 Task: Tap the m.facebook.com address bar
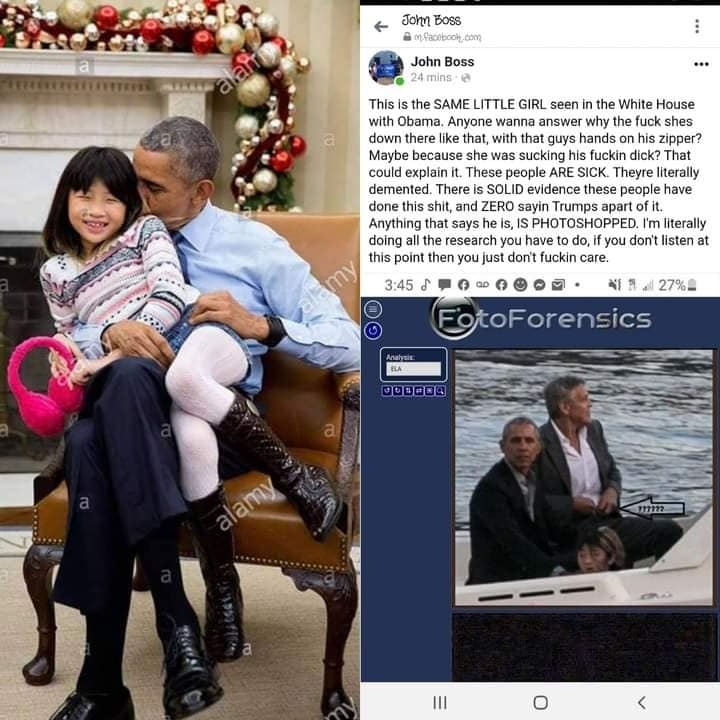point(442,37)
